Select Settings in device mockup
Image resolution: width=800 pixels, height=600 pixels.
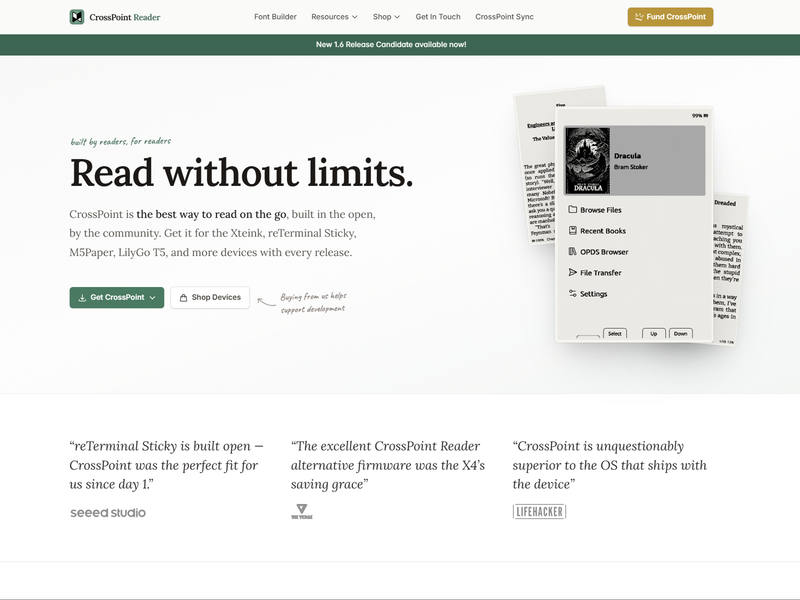coord(593,294)
